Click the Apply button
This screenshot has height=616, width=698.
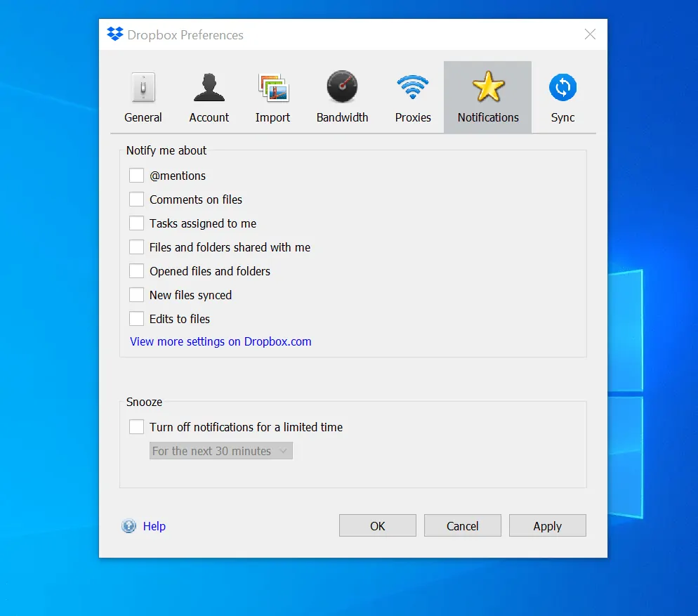[548, 525]
